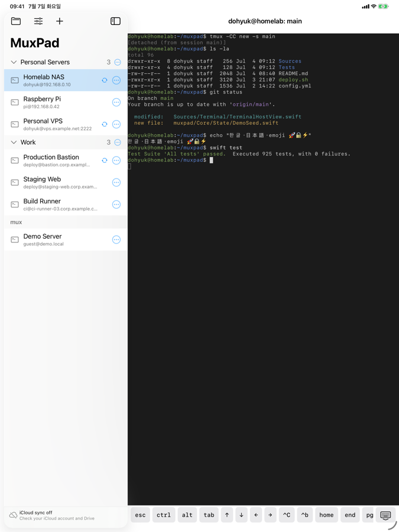
Task: Click the battery icon in status bar
Action: [x=383, y=6]
